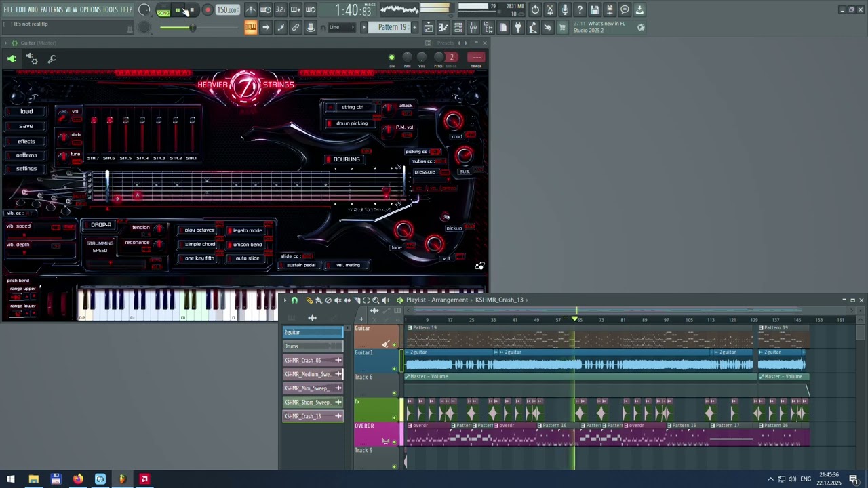Open the playlist options menu arrow

(x=285, y=300)
